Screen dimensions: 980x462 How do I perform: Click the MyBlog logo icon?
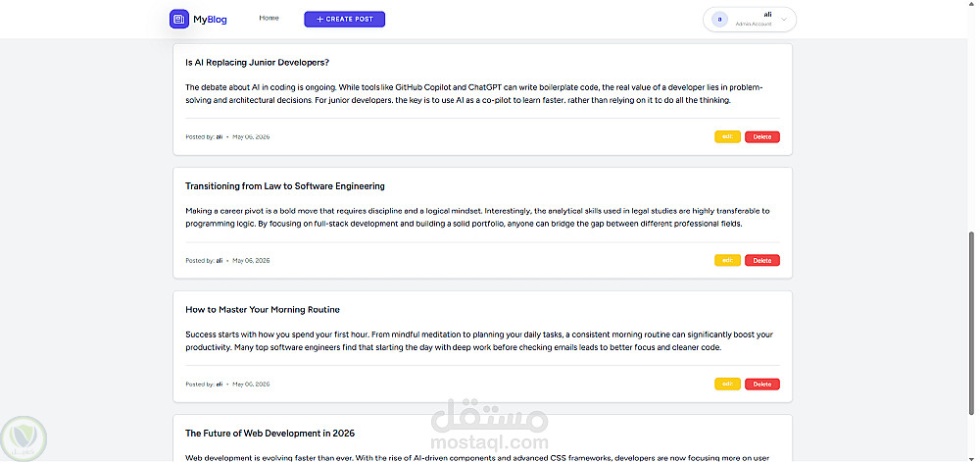point(179,19)
